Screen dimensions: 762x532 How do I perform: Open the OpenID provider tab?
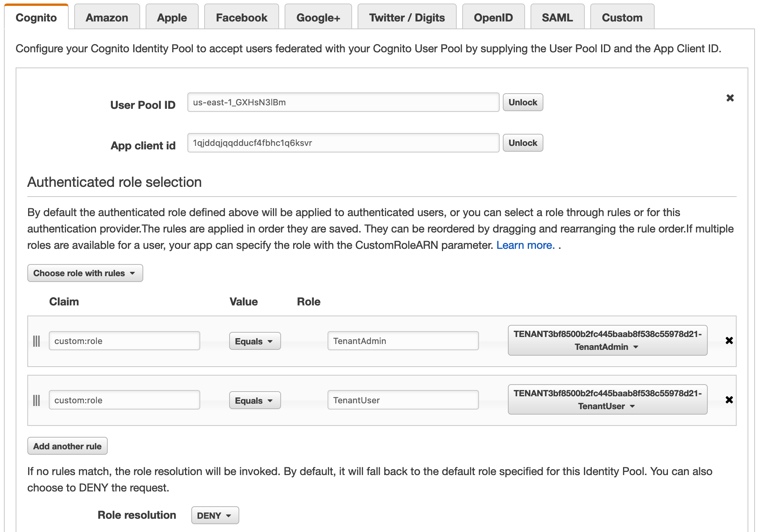tap(493, 17)
